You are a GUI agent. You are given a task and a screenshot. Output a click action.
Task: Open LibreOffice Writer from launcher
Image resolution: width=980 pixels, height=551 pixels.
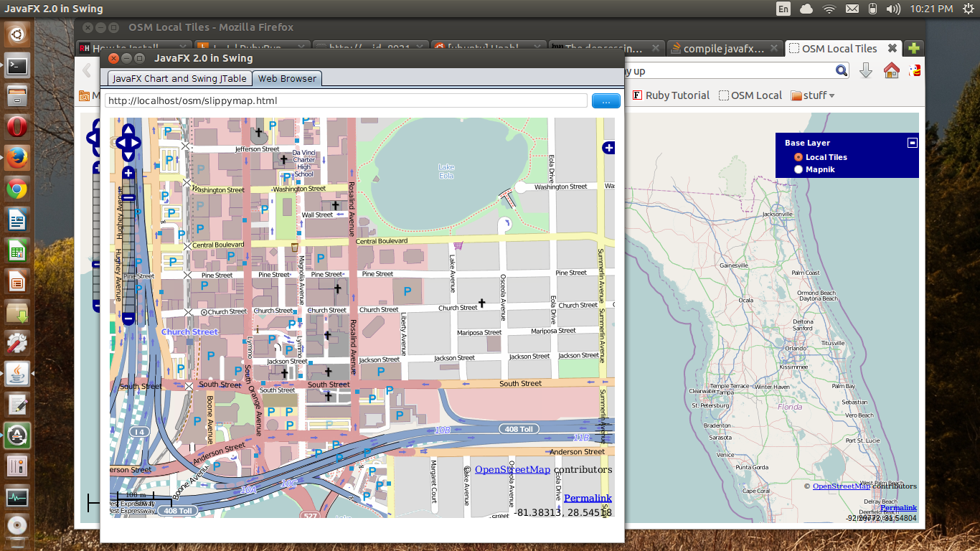(x=17, y=220)
